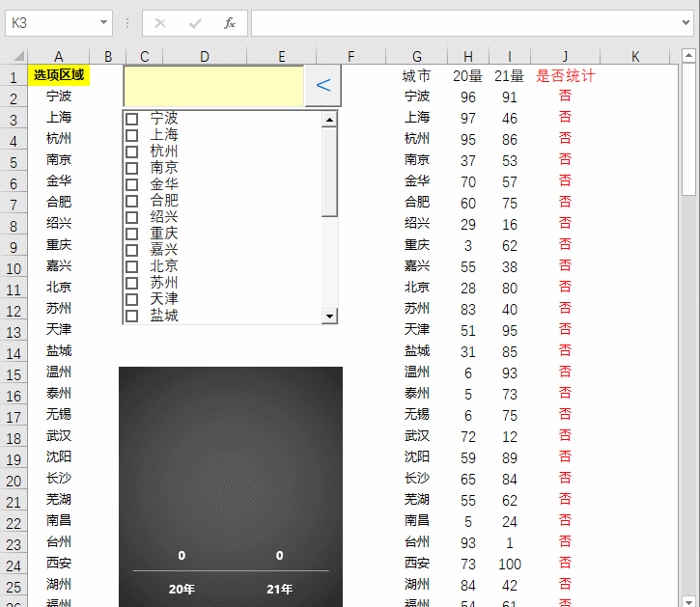Screen dimensions: 700x607
Task: Select column J header
Action: point(565,56)
